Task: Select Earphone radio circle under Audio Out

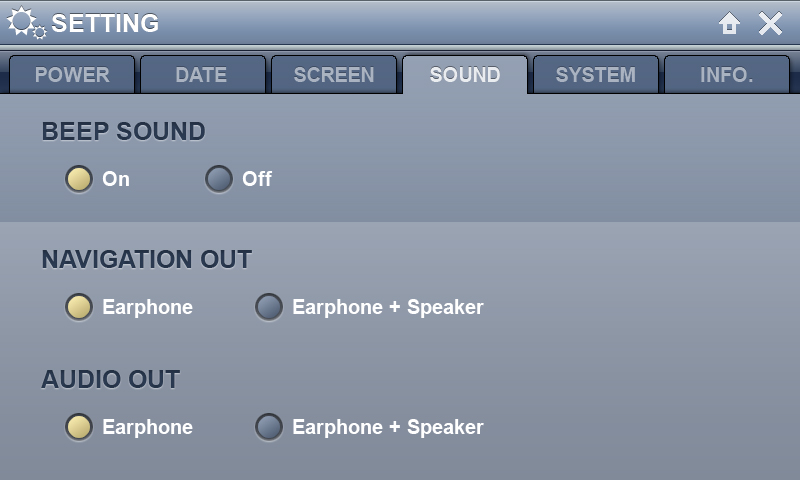Action: tap(79, 427)
